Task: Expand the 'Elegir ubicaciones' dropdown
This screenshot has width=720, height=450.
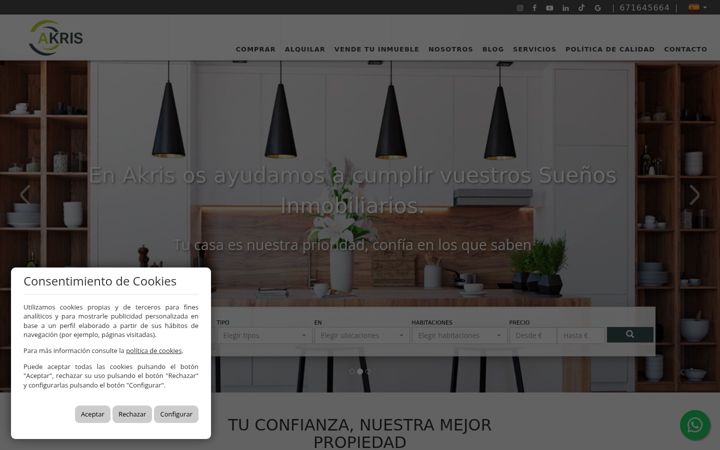Action: pyautogui.click(x=361, y=336)
